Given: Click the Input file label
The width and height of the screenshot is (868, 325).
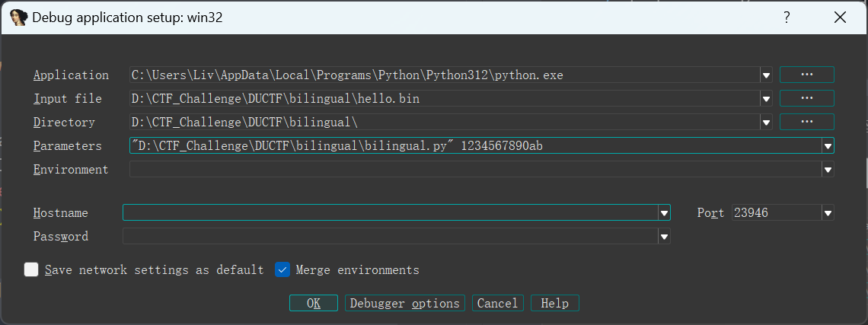Looking at the screenshot, I should (68, 99).
